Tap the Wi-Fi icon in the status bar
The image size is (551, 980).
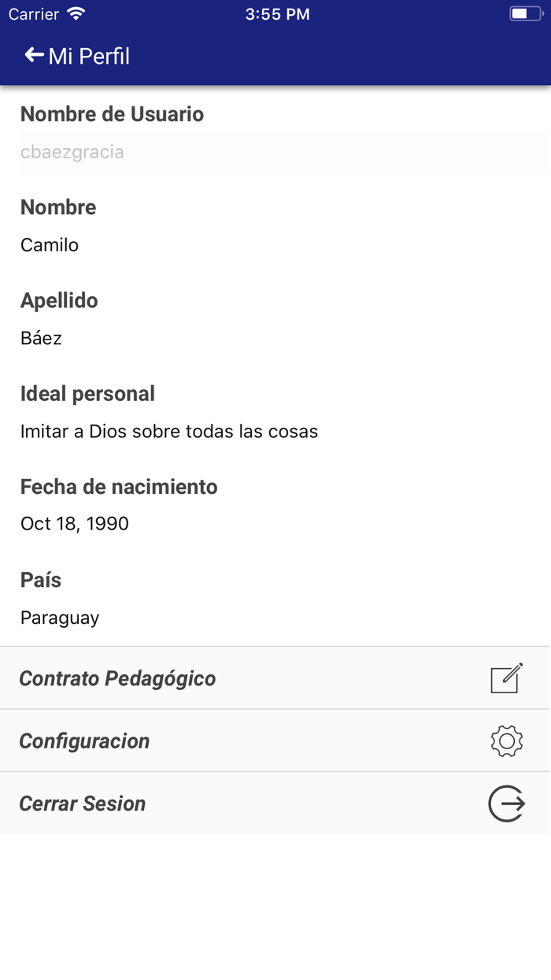click(x=75, y=13)
